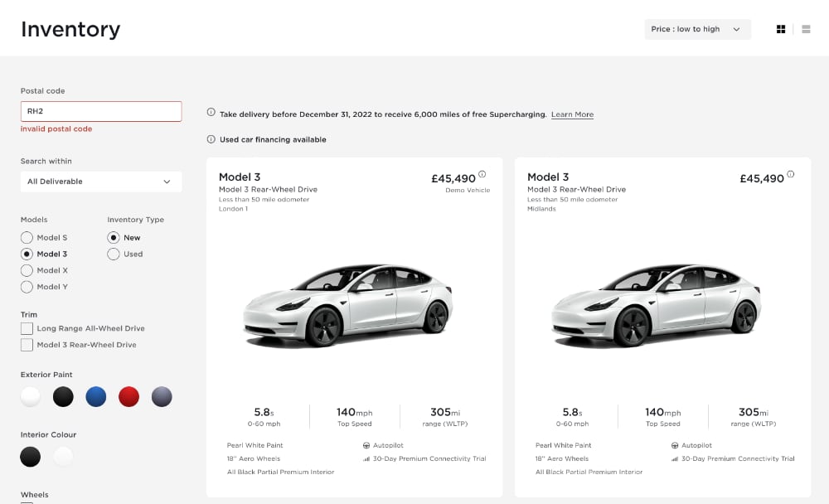Click the Demo Vehicle label
Screen dimensions: 829x504
pyautogui.click(x=468, y=191)
